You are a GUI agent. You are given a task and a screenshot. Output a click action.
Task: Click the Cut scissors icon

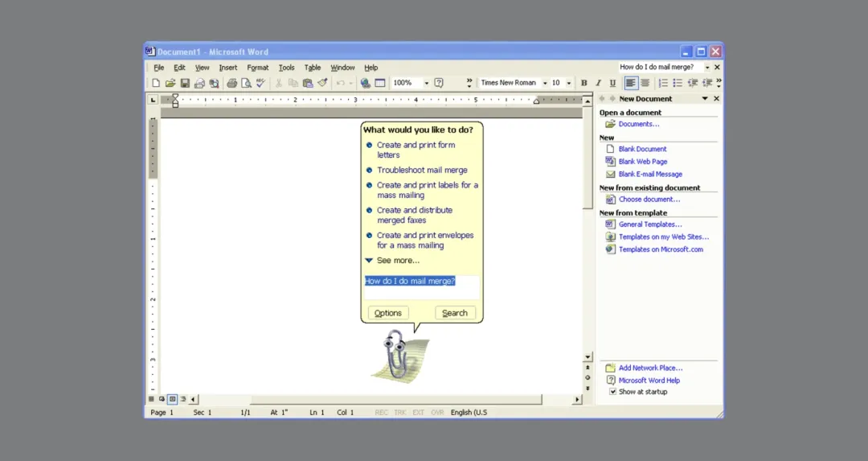(x=278, y=83)
